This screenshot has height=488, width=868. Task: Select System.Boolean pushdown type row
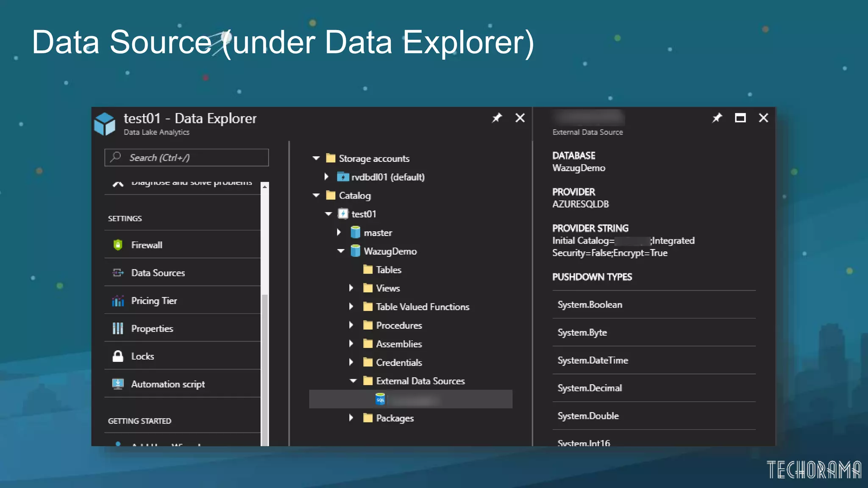pyautogui.click(x=654, y=305)
